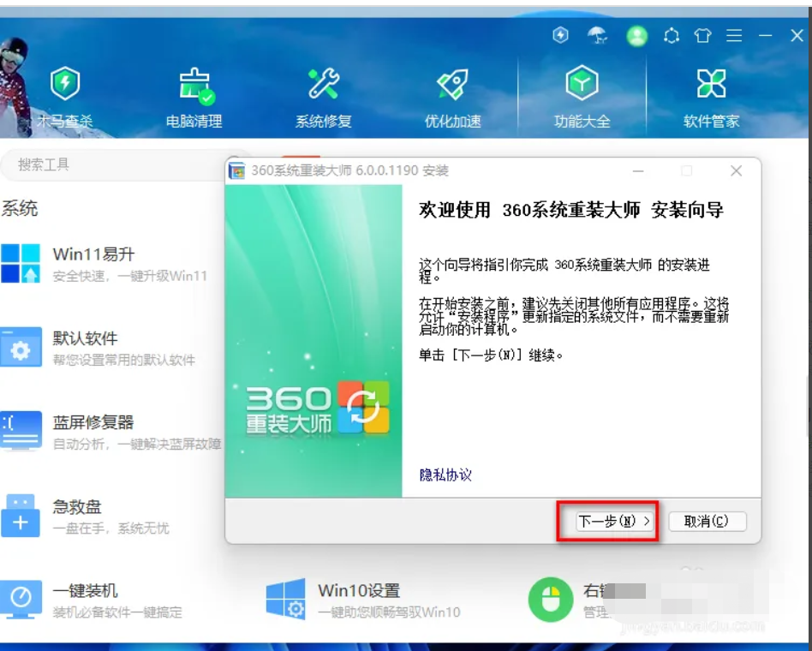Open the skin shirt icon
Viewport: 812px width, 651px height.
point(702,36)
